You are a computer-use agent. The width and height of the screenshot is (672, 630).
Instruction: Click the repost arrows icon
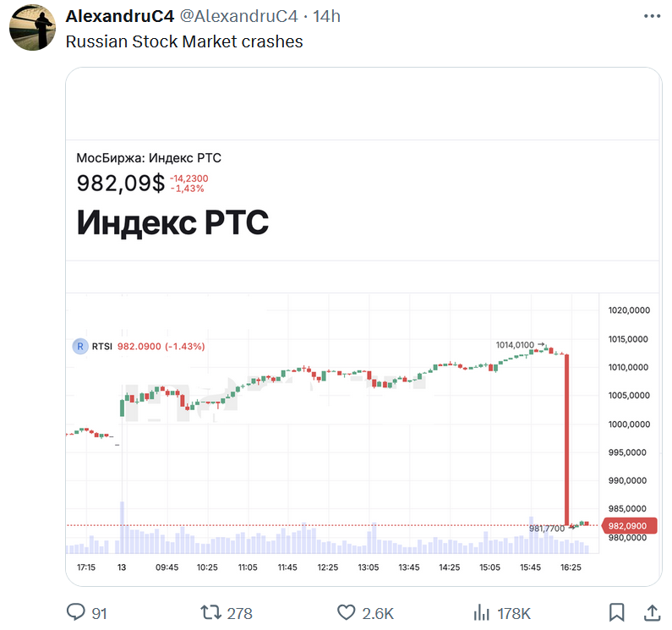(210, 612)
